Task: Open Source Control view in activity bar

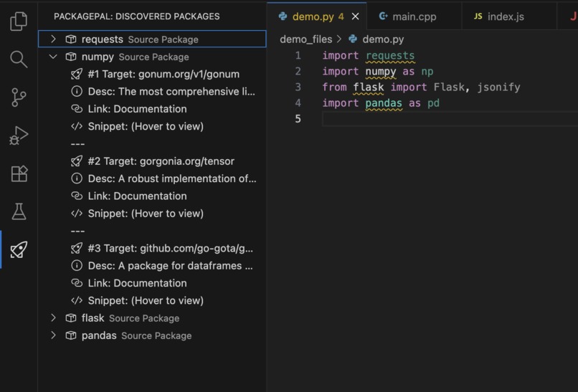Action: point(19,97)
